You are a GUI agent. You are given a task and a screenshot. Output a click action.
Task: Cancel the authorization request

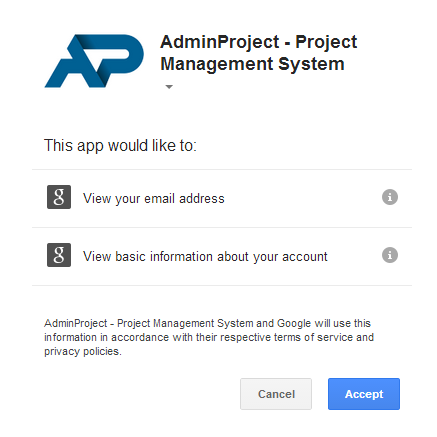pyautogui.click(x=276, y=394)
